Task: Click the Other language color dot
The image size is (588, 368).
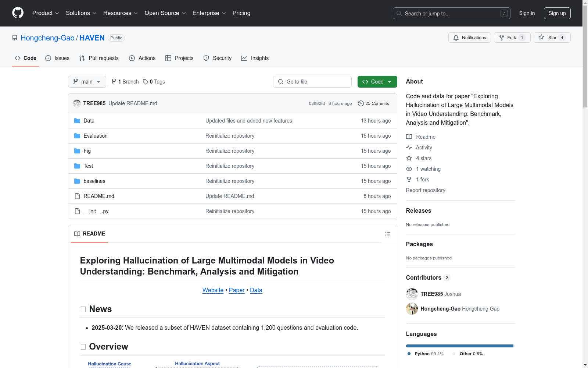Action: 454,354
